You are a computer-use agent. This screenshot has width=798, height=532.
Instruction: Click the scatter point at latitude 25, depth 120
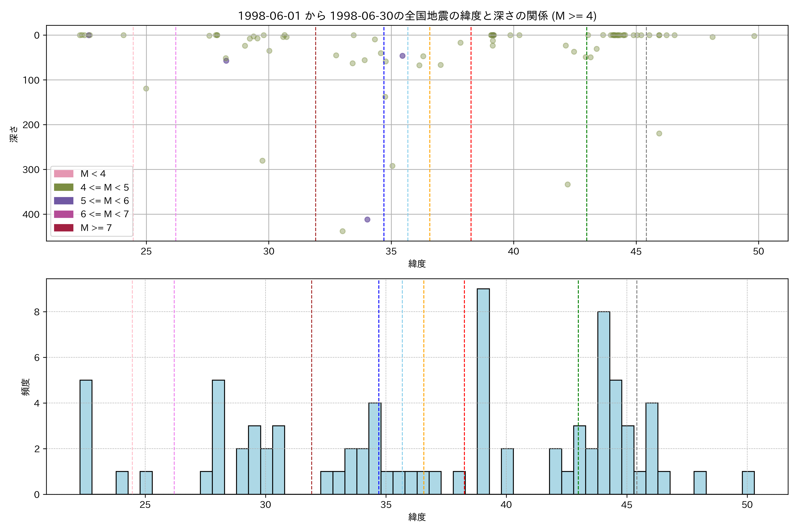pos(146,88)
